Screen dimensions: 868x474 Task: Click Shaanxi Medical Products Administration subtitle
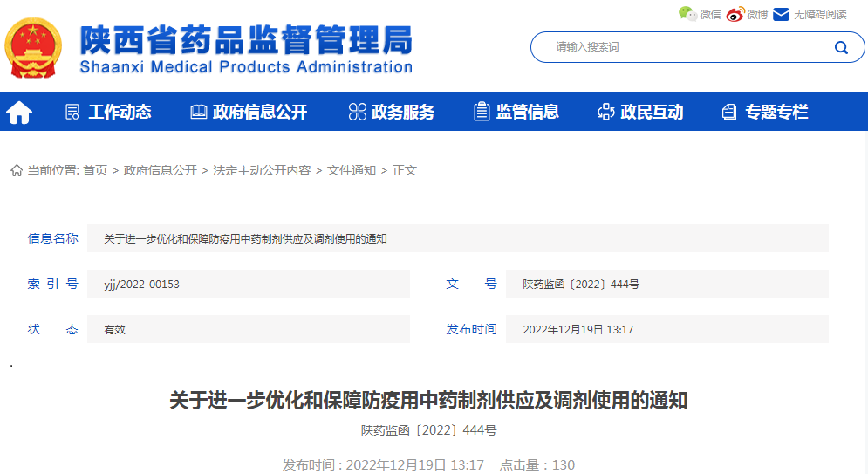point(246,67)
